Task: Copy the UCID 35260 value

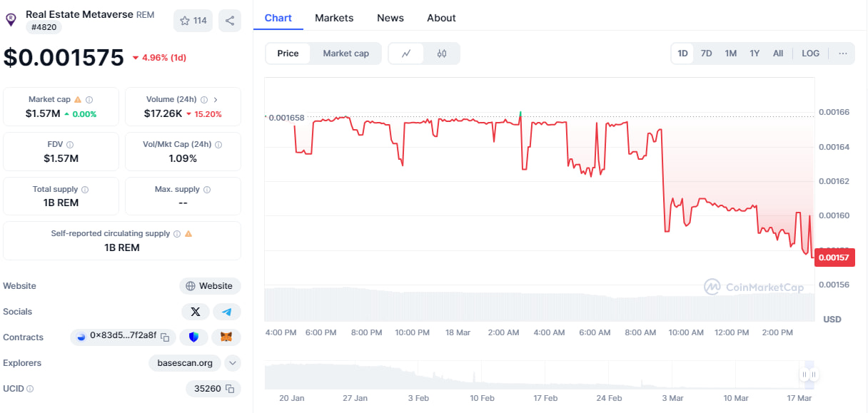Action: point(230,389)
